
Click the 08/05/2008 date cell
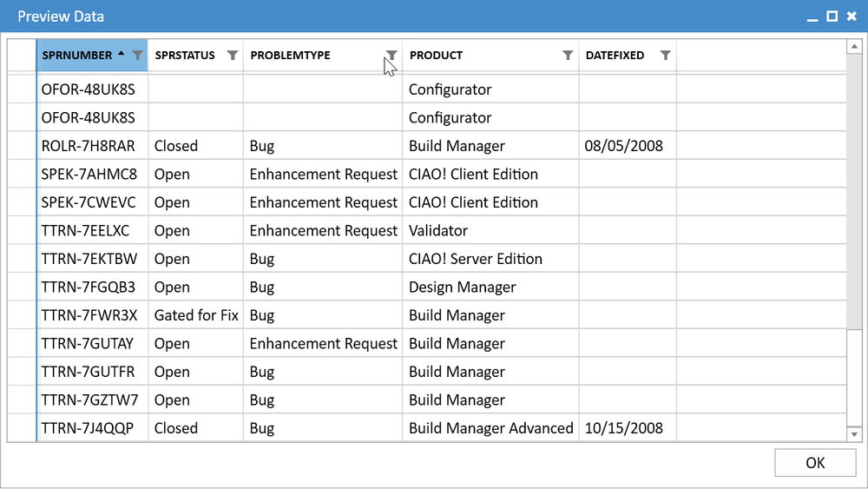click(x=628, y=146)
